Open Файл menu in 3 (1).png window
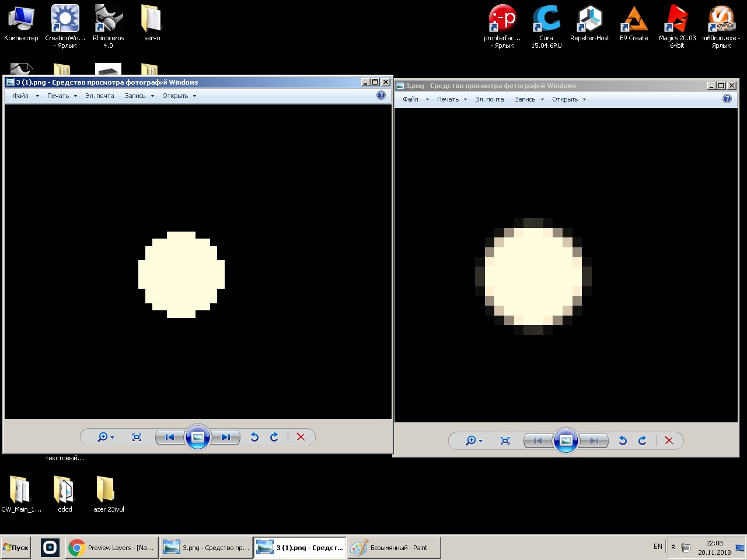 [x=21, y=96]
